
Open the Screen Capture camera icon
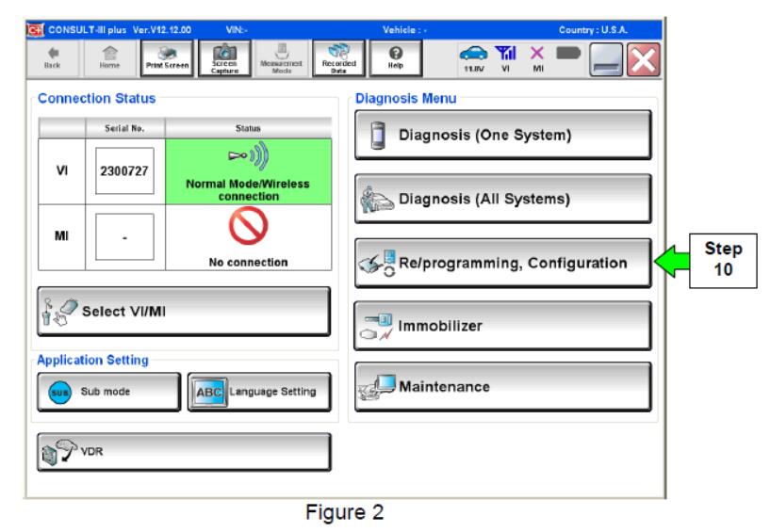tap(224, 58)
